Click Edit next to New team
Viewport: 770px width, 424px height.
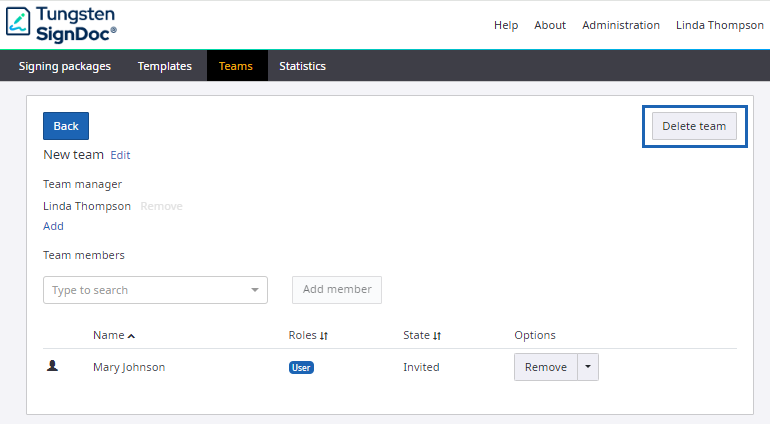tap(120, 155)
